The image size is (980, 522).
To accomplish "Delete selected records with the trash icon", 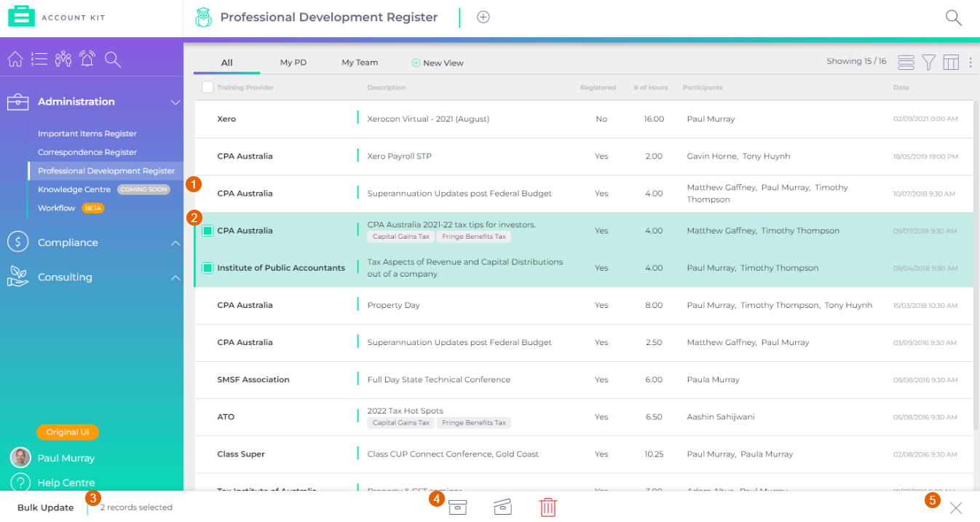I will (548, 507).
